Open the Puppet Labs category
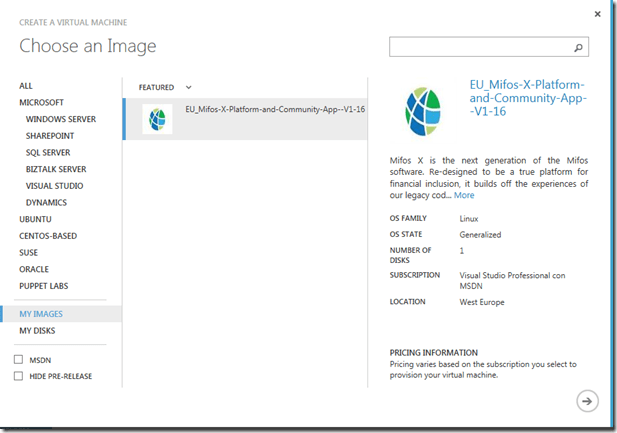The height and width of the screenshot is (433, 617). [46, 286]
